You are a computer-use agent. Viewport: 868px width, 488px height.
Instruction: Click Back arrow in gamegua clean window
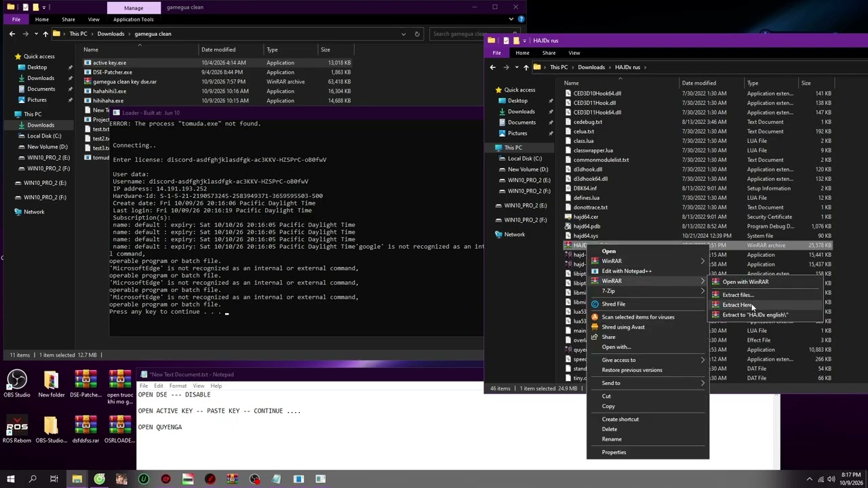pos(12,34)
